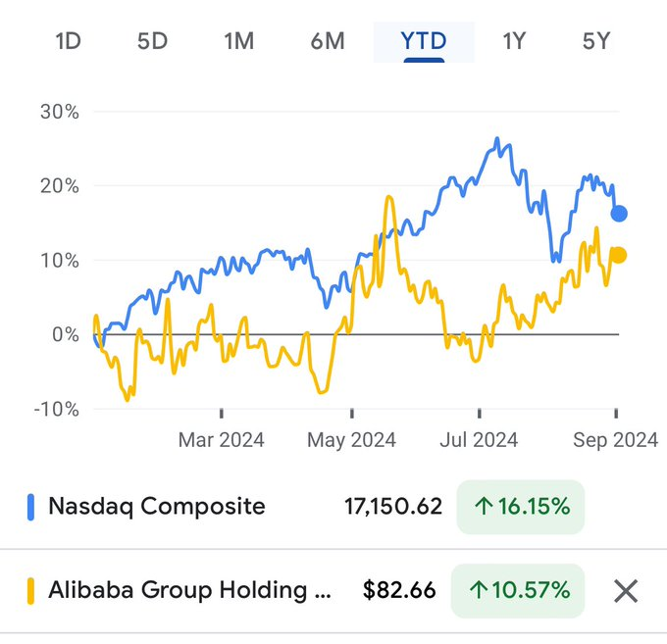The image size is (667, 644).
Task: Switch to the 1D time range
Action: click(68, 41)
